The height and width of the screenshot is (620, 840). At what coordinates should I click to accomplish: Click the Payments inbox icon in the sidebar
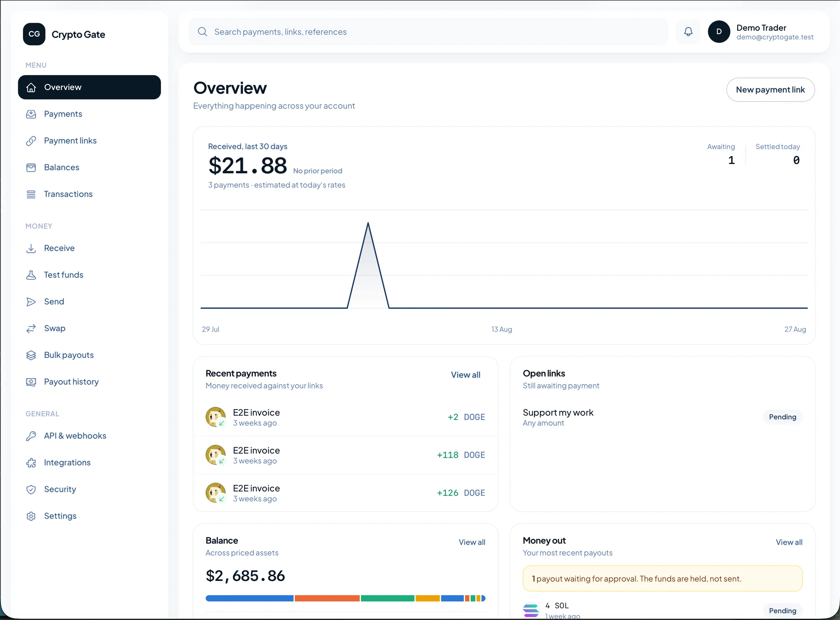(x=31, y=114)
